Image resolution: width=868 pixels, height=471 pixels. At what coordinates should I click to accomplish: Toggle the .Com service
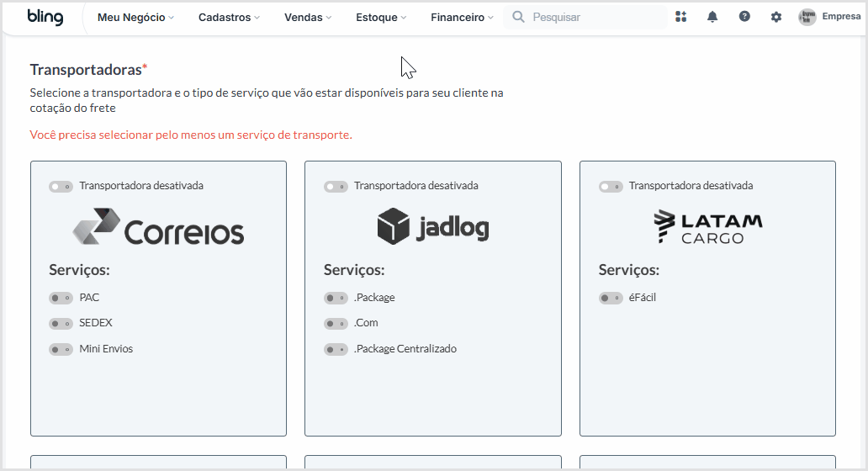point(336,323)
